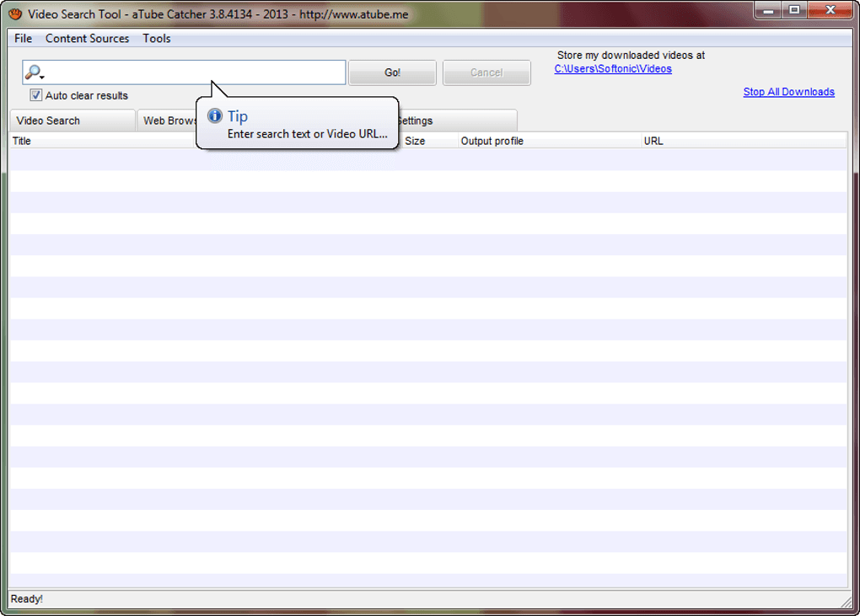Sort by the Output profile column header
This screenshot has height=616, width=860.
tap(550, 141)
